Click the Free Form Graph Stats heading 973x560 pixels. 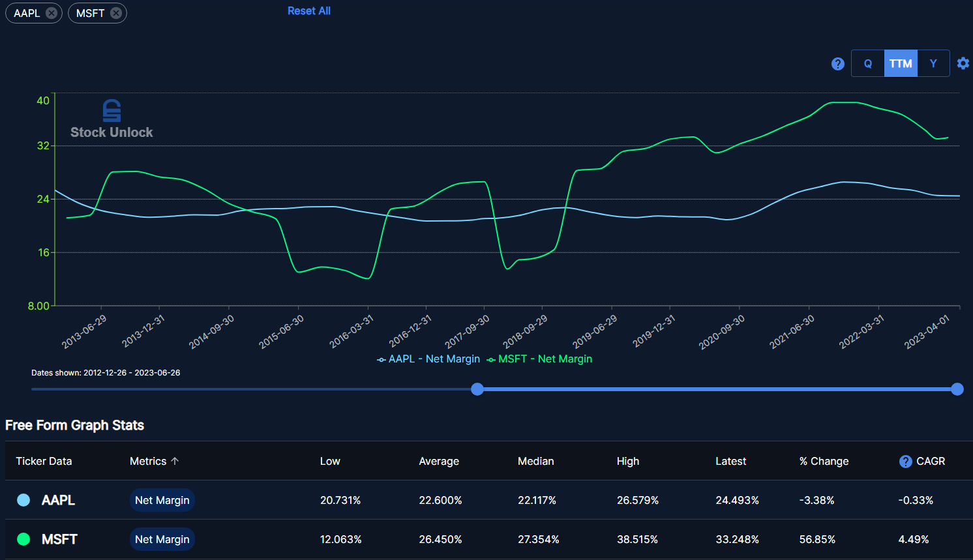pyautogui.click(x=74, y=425)
